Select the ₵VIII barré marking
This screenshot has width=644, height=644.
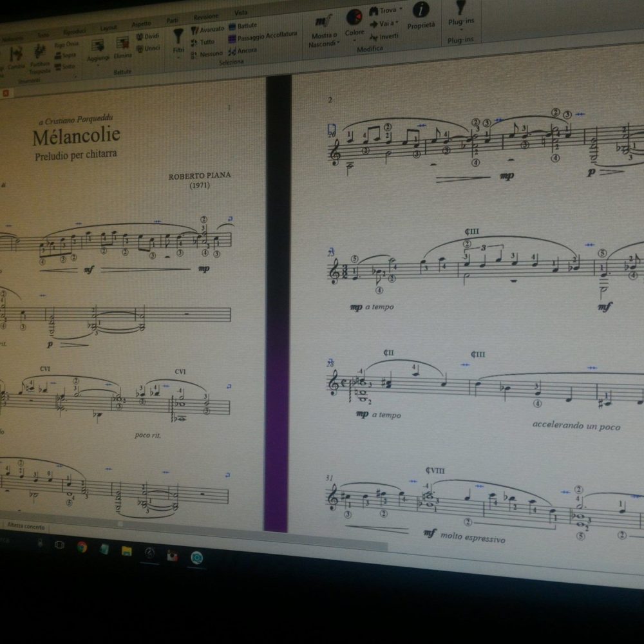click(435, 471)
